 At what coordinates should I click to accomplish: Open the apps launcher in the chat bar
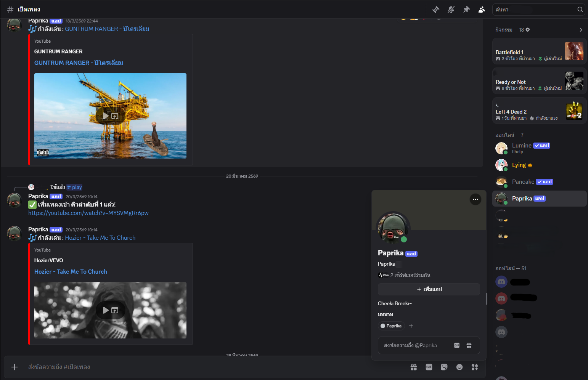475,367
